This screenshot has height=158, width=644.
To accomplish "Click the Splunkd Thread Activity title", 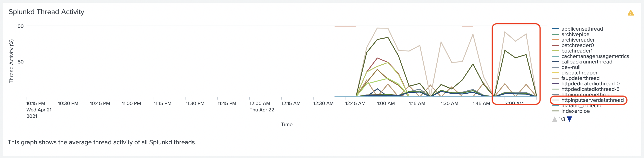I will coord(46,12).
